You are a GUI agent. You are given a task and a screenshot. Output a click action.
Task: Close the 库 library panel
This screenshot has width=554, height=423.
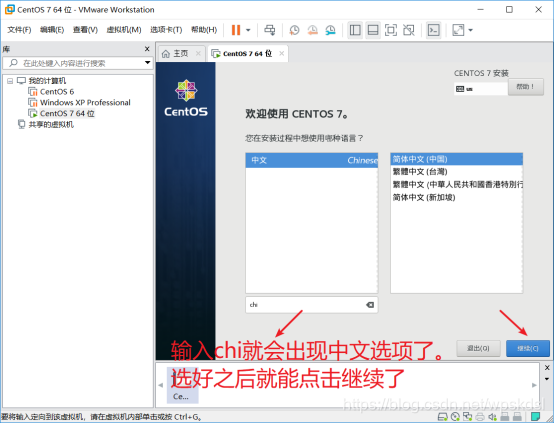pyautogui.click(x=147, y=49)
